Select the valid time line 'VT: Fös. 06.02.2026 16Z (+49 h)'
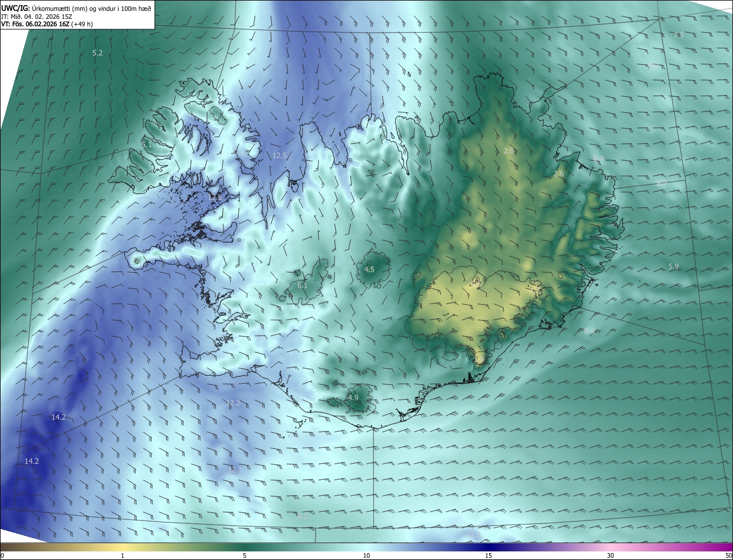Image resolution: width=733 pixels, height=560 pixels. tap(47, 24)
